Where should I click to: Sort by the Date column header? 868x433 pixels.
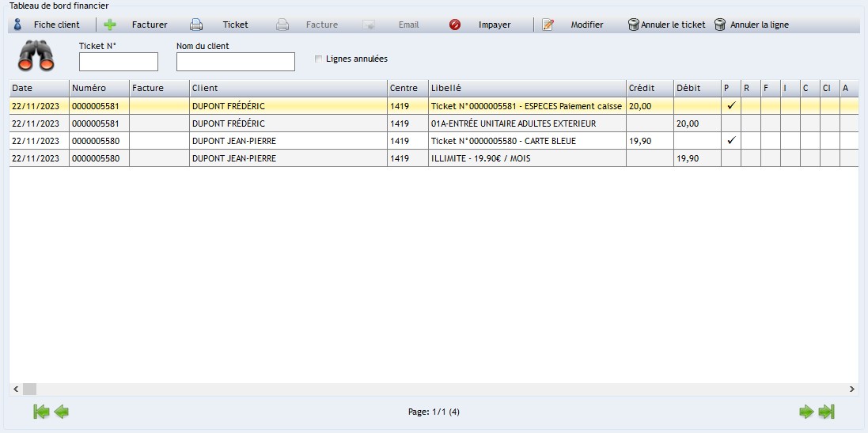(38, 88)
